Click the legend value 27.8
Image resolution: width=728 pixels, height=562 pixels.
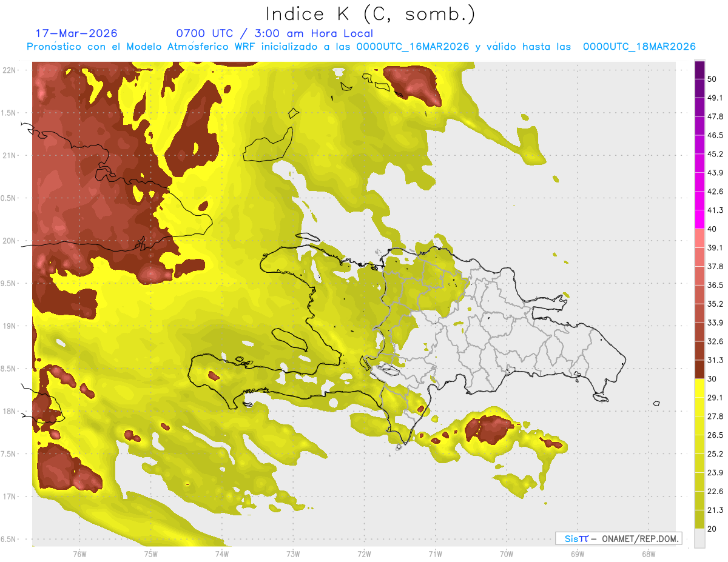tap(715, 416)
